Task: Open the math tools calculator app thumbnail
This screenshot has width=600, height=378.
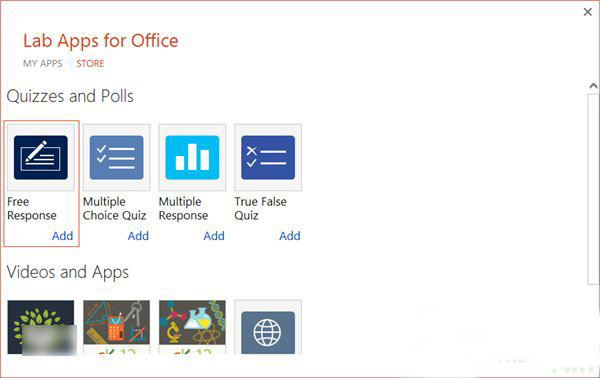Action: (116, 327)
